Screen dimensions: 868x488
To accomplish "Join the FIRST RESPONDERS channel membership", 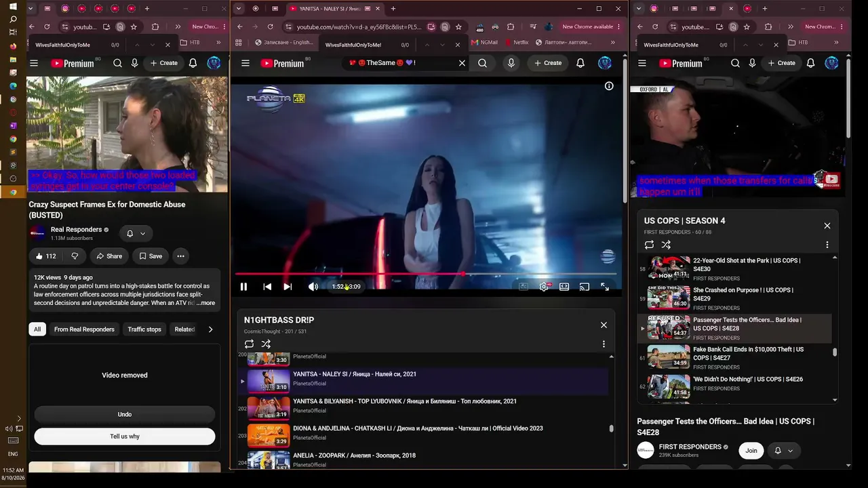I will 751,451.
